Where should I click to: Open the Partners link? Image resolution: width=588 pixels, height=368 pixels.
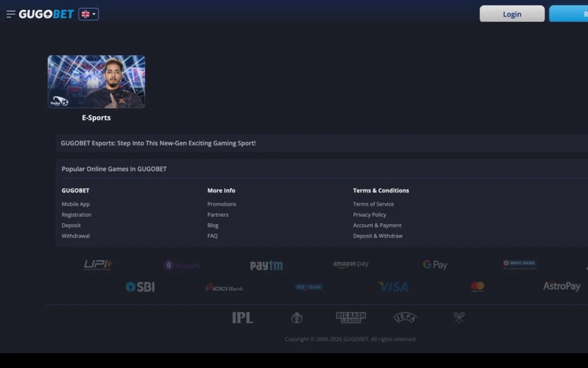pyautogui.click(x=218, y=215)
